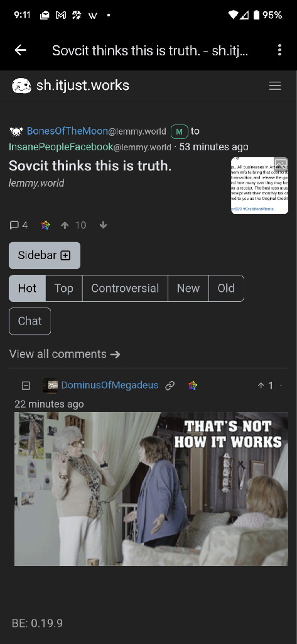This screenshot has width=297, height=644.
Task: Expand the Sidebar section
Action: (x=45, y=255)
